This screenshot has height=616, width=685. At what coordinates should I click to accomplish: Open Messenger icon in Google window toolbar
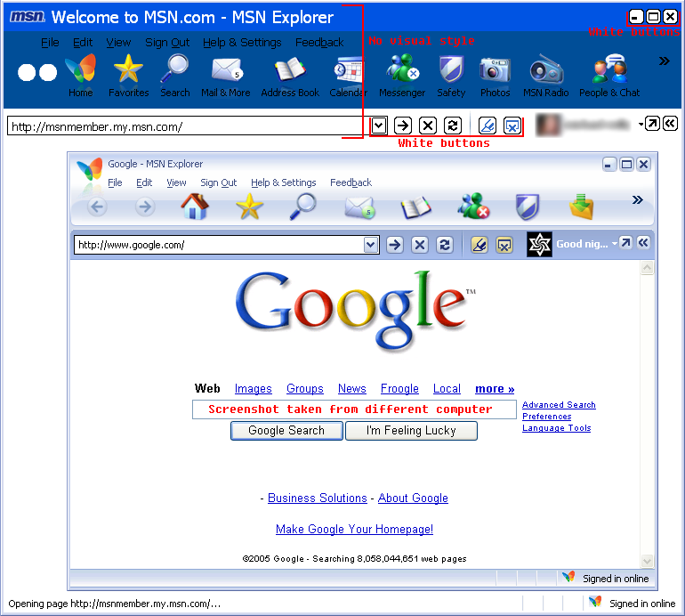pyautogui.click(x=473, y=207)
